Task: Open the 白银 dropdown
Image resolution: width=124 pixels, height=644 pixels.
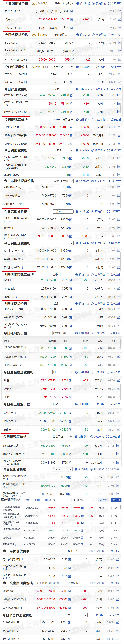Action: coord(63,372)
